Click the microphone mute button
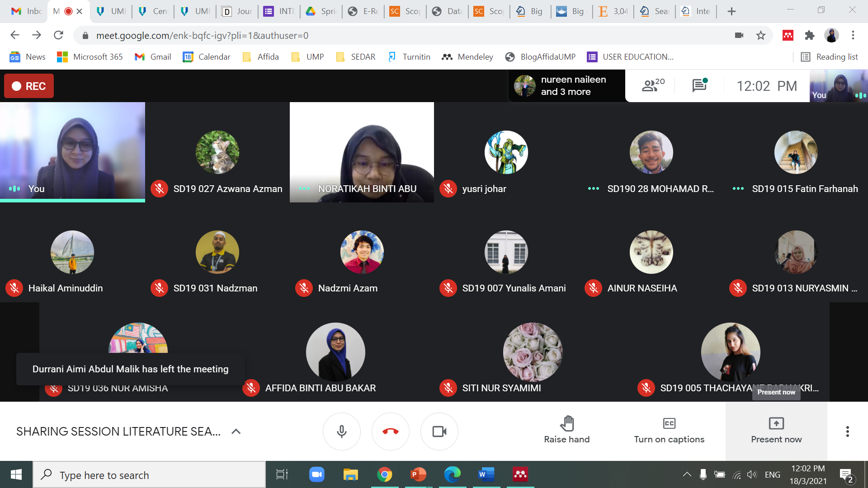 point(342,432)
